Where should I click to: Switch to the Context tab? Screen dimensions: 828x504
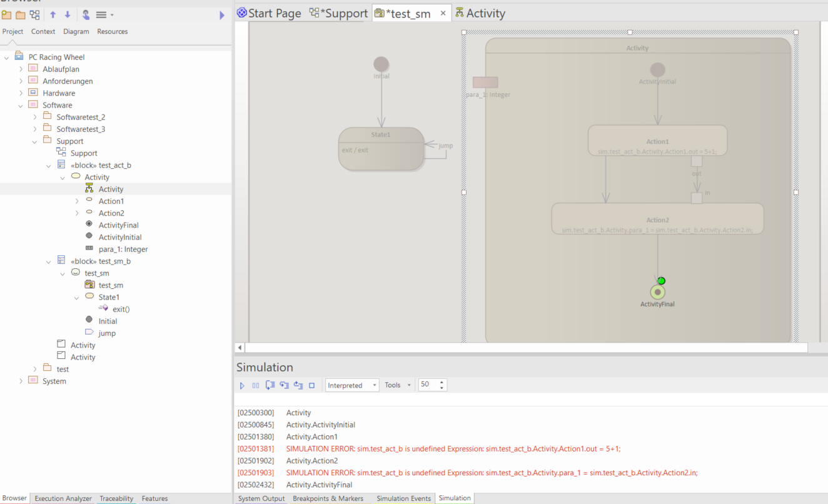coord(43,31)
